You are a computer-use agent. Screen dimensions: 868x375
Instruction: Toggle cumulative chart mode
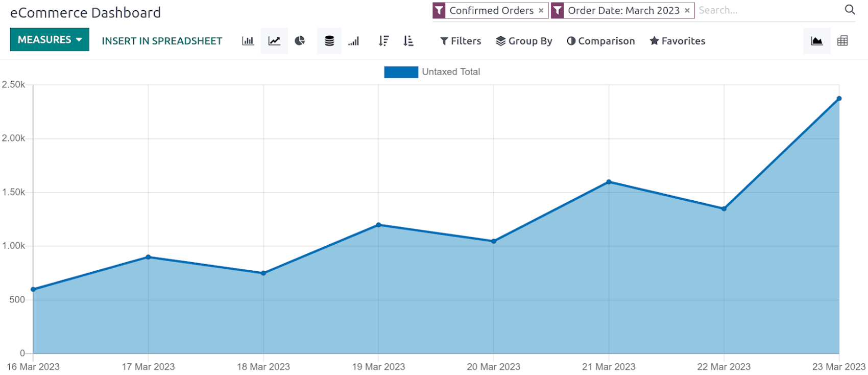click(354, 41)
